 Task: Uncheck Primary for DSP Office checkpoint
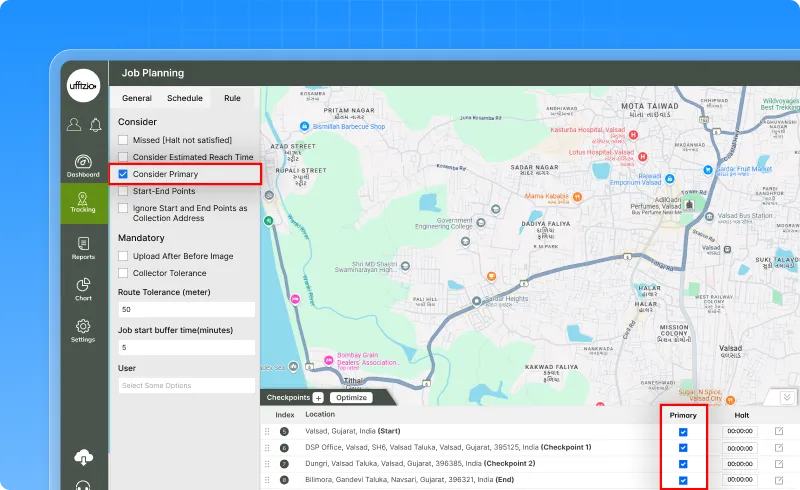[683, 448]
